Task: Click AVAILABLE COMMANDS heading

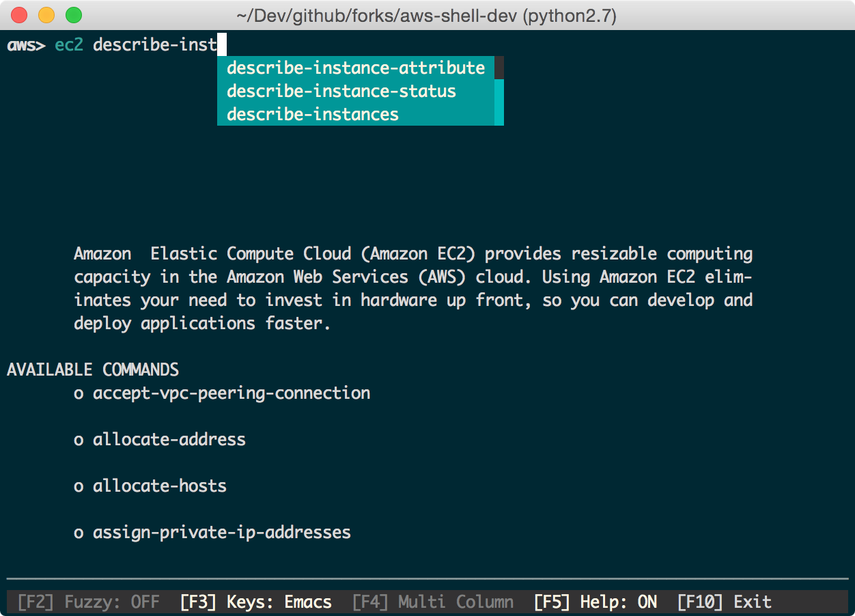Action: pos(93,369)
